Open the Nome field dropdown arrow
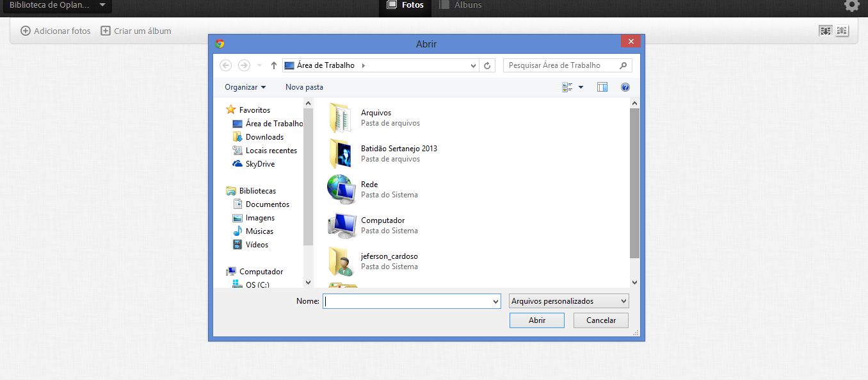The height and width of the screenshot is (380, 868). 495,301
